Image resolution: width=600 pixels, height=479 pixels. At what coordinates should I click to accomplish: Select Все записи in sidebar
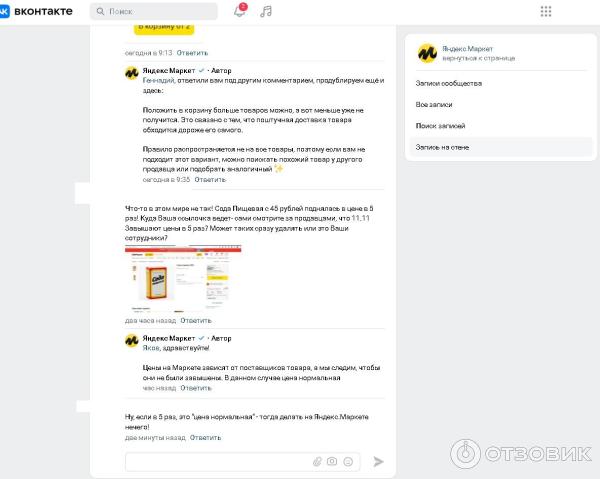[x=434, y=104]
